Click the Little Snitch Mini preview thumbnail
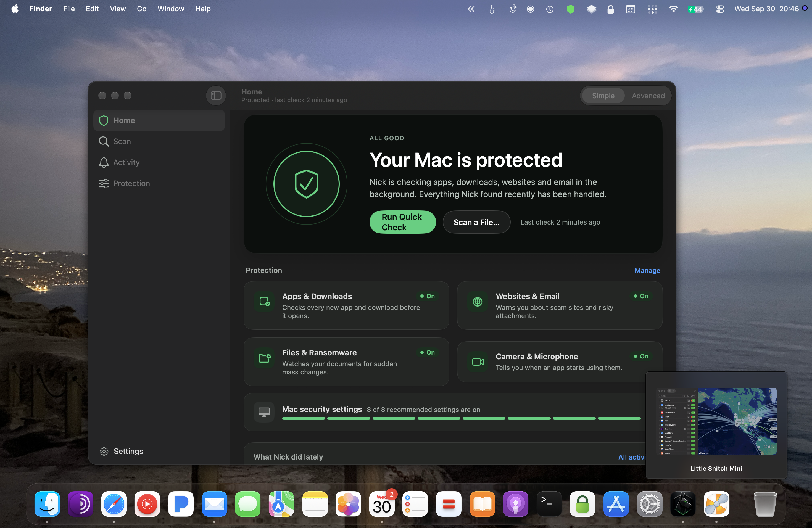 pyautogui.click(x=716, y=421)
